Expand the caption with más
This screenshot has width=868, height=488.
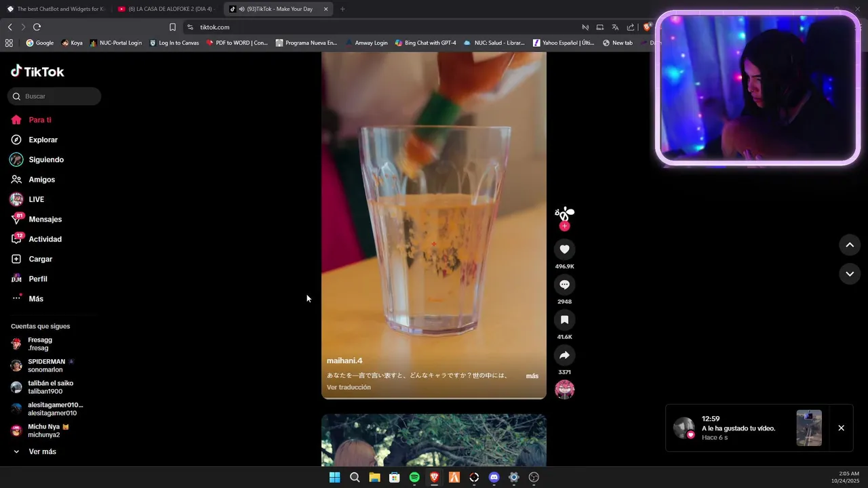(532, 376)
